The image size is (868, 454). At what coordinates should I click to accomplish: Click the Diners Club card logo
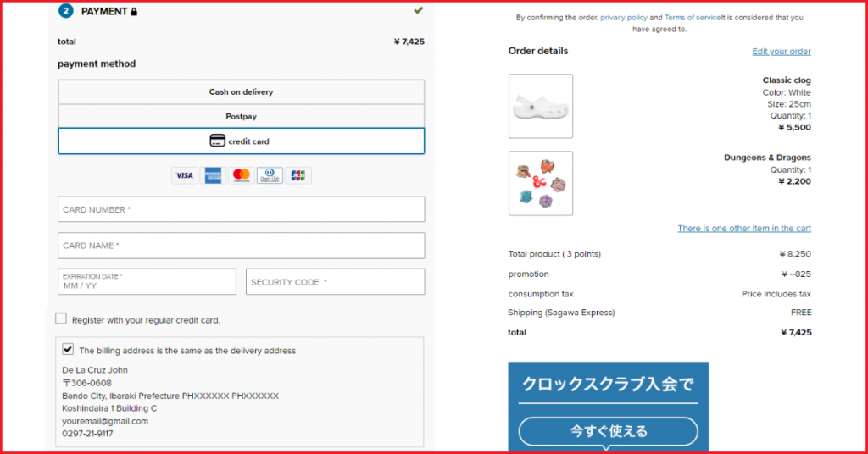[270, 175]
